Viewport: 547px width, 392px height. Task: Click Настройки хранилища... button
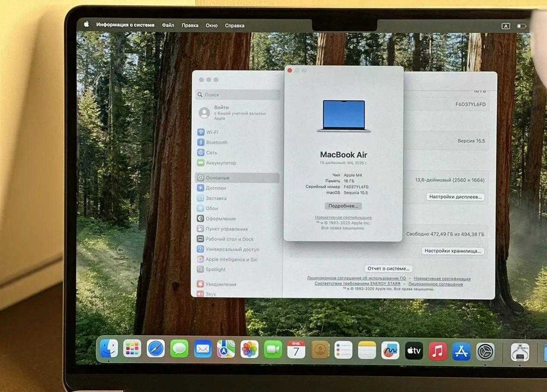(453, 251)
